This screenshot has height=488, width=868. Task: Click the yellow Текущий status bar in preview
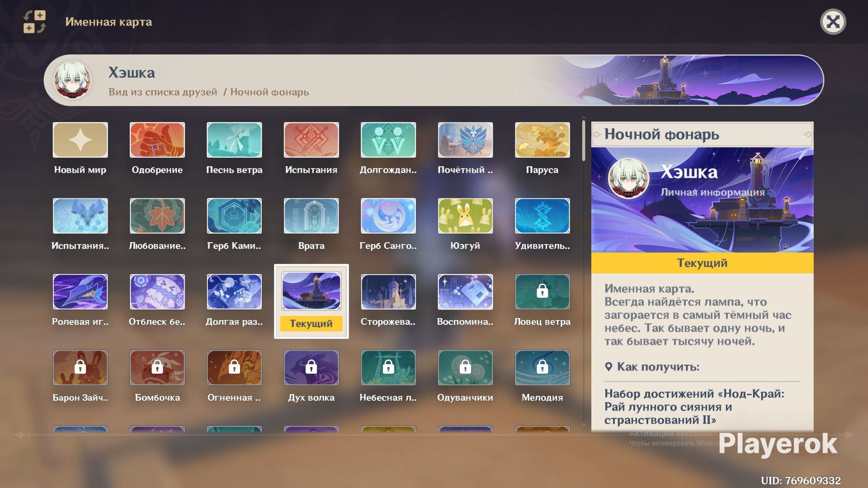pyautogui.click(x=703, y=263)
